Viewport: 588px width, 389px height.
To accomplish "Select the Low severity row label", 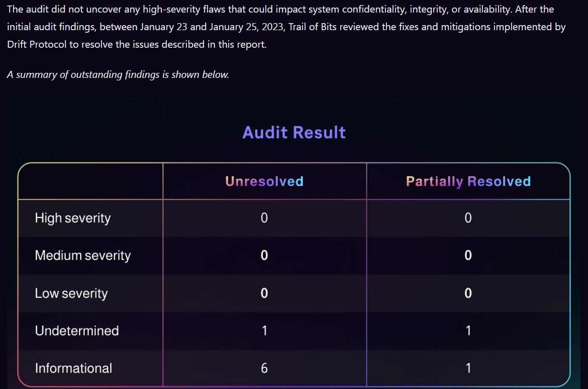I will click(x=71, y=294).
